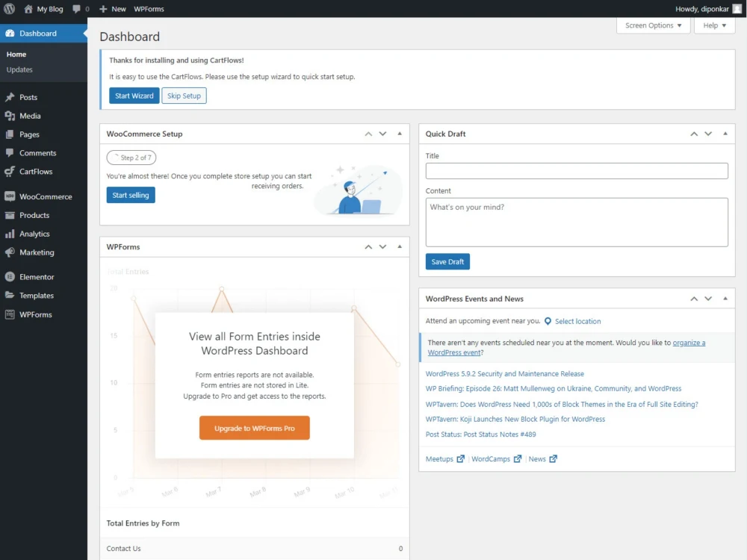Click the CartFlows icon in the sidebar
The image size is (747, 560).
pyautogui.click(x=10, y=172)
